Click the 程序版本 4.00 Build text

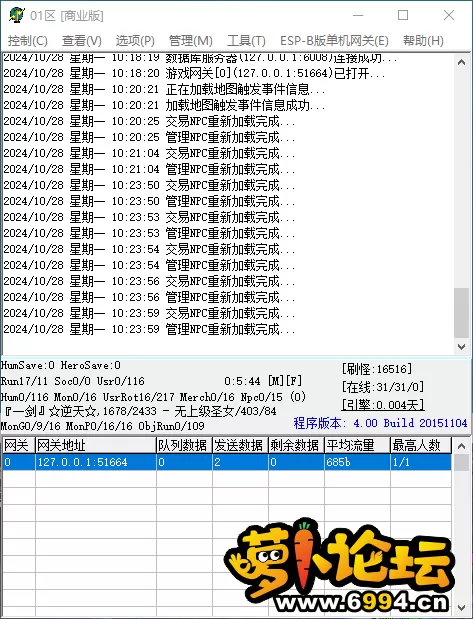pyautogui.click(x=380, y=423)
